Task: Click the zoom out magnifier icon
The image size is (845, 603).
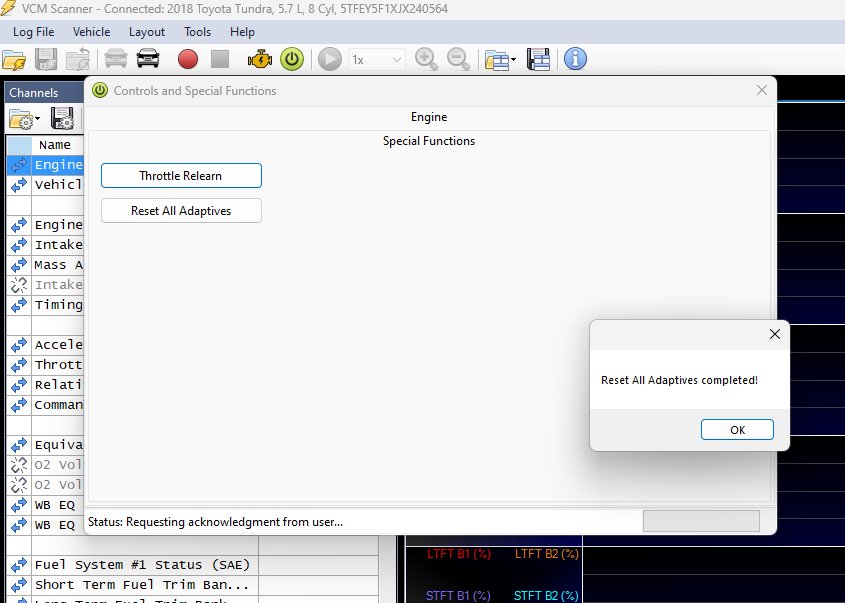Action: (x=459, y=59)
